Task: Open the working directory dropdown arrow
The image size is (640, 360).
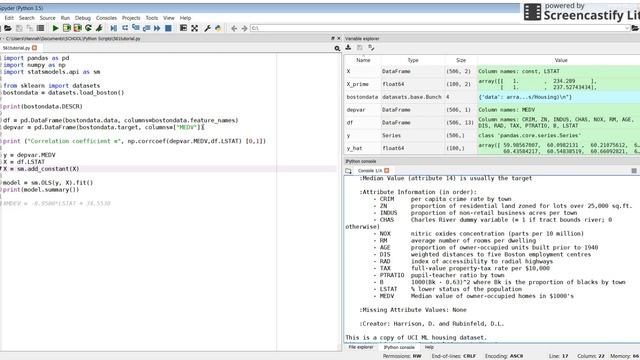Action: point(627,28)
